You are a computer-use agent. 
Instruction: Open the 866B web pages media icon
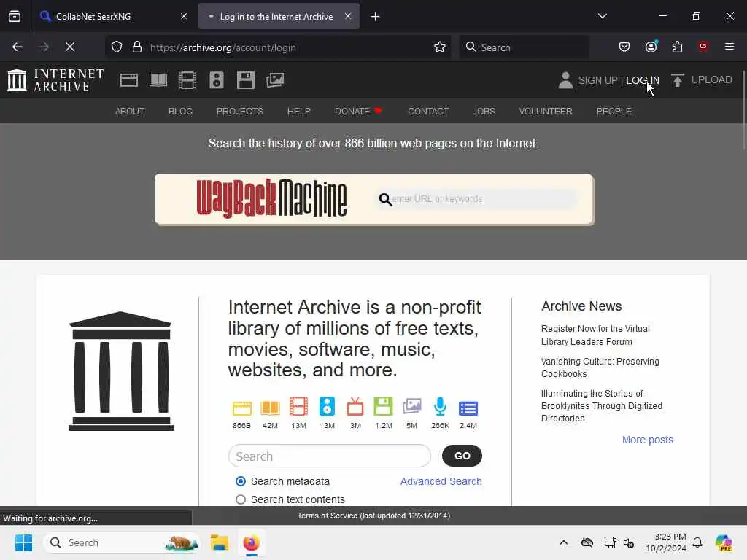pyautogui.click(x=241, y=408)
